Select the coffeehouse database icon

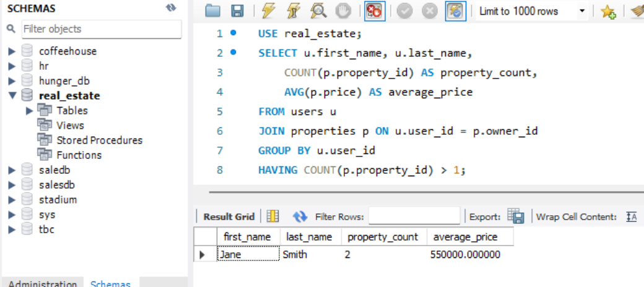coord(27,51)
